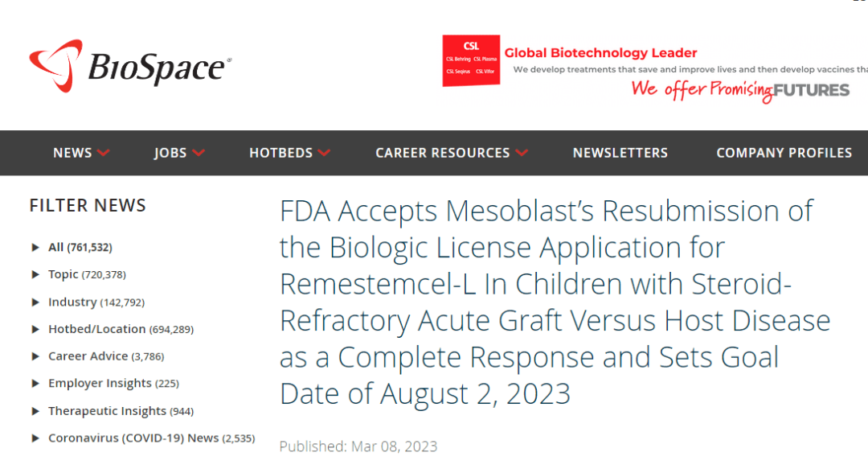This screenshot has width=868, height=473.
Task: Expand Coronavirus (COVID-19) News filter arrow
Action: pos(35,438)
